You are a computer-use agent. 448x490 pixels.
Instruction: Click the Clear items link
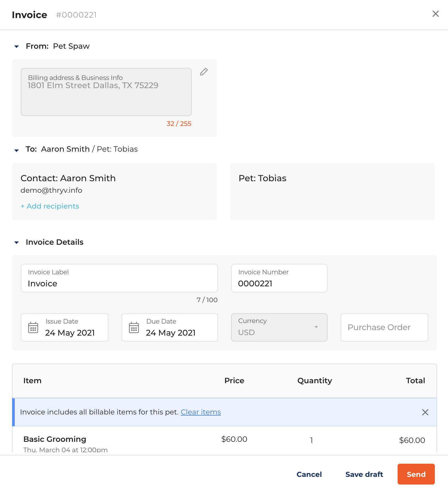click(201, 412)
